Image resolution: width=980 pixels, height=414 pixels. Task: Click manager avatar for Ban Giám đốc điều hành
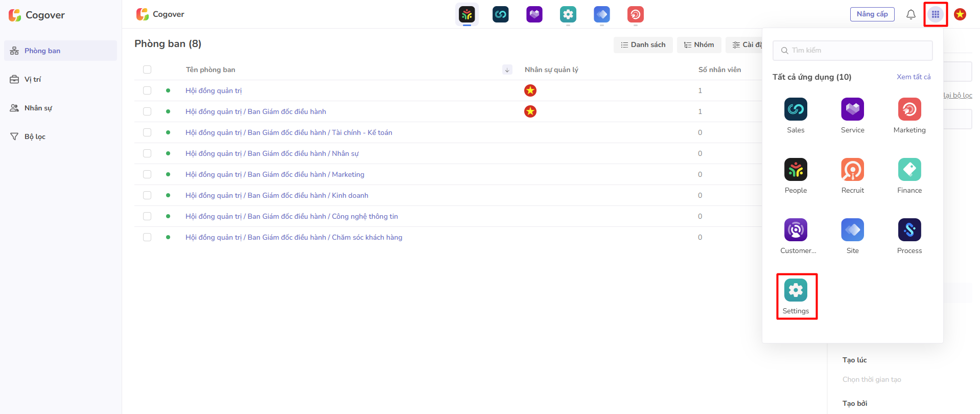[530, 111]
